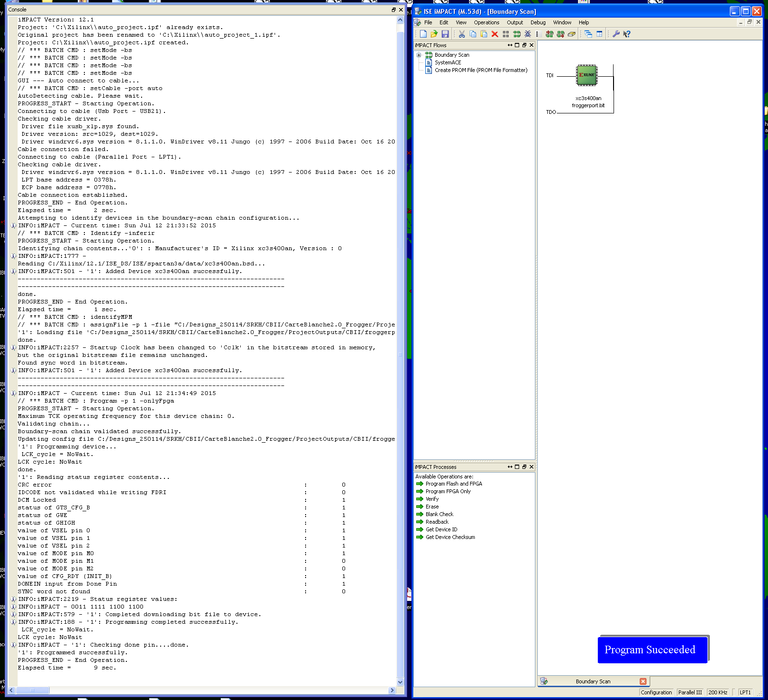Click the LPT1 status bar entry
Image resolution: width=768 pixels, height=700 pixels.
(745, 692)
